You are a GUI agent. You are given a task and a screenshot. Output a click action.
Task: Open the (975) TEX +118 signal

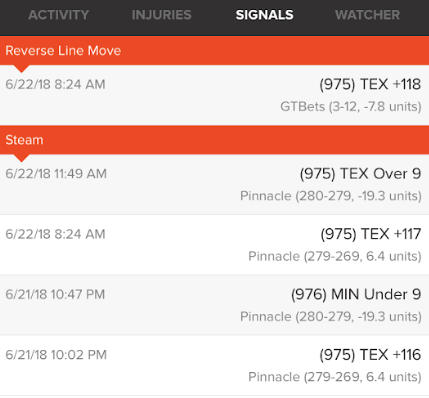click(x=214, y=95)
